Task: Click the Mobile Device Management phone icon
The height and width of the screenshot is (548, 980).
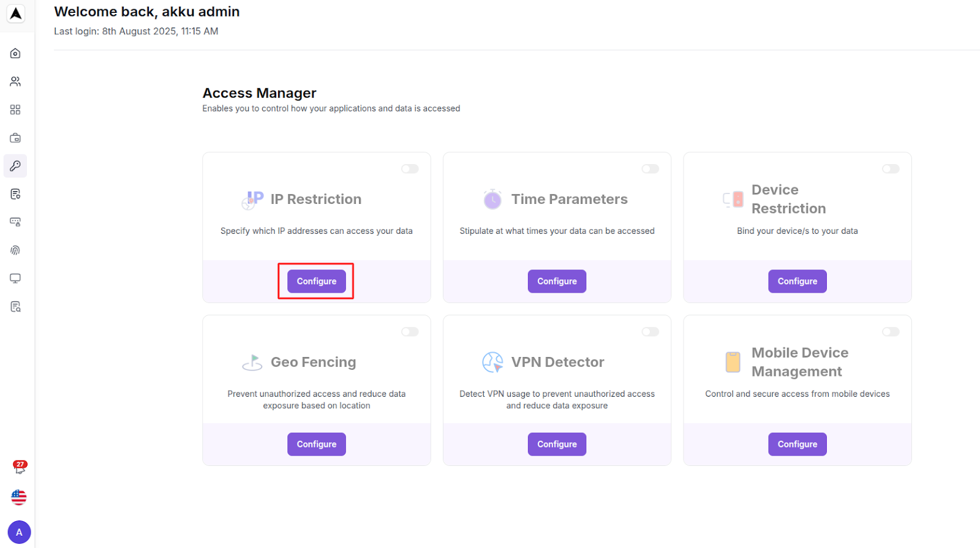Action: coord(733,362)
